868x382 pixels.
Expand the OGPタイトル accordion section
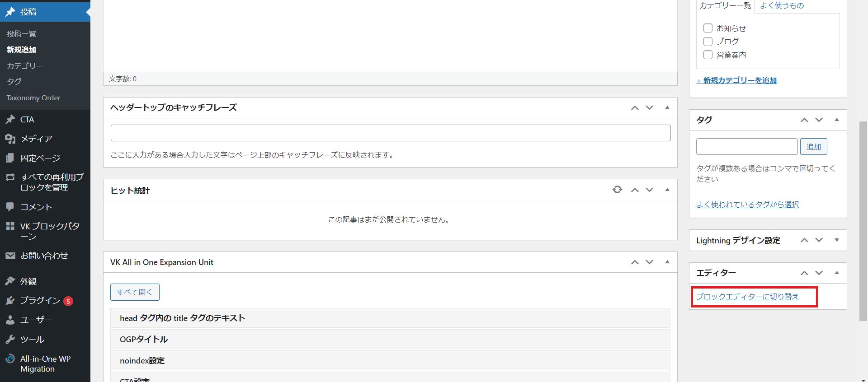[x=390, y=339]
